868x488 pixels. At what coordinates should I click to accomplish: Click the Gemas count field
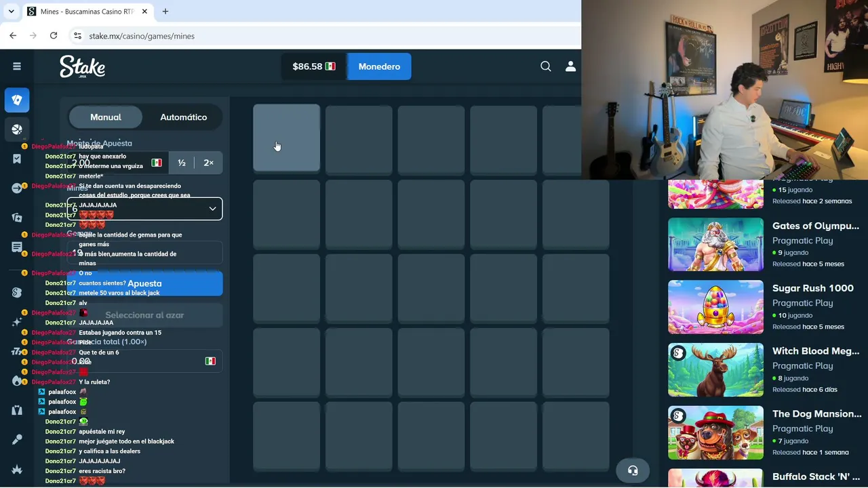144,253
